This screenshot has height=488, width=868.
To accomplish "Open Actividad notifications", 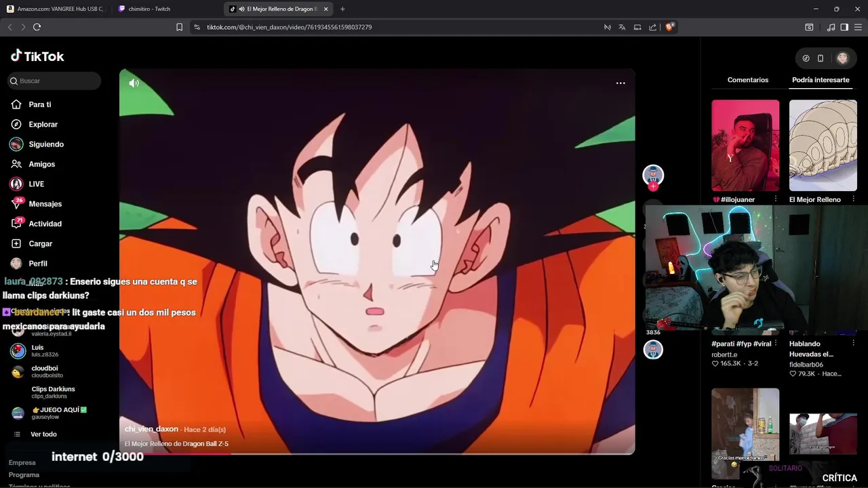I will point(45,224).
